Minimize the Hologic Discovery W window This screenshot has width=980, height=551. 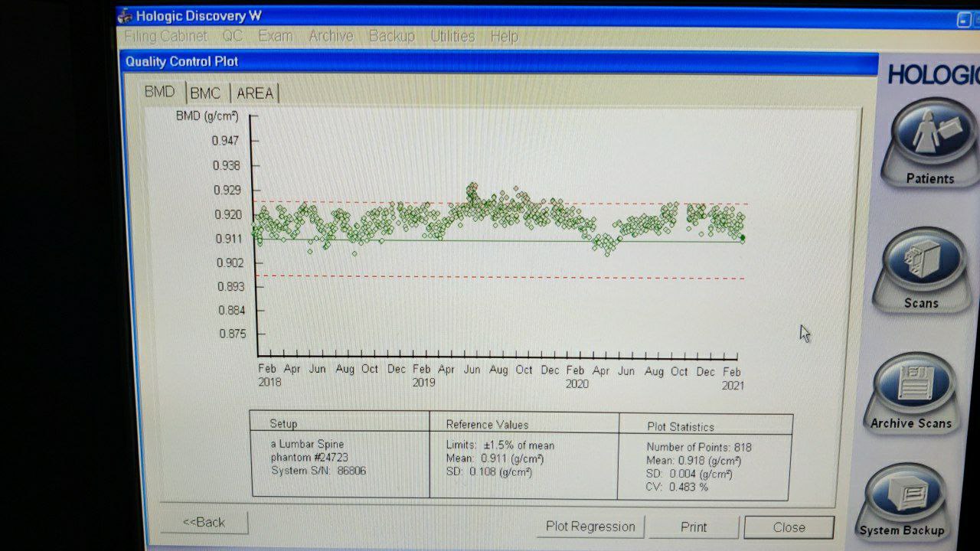962,21
